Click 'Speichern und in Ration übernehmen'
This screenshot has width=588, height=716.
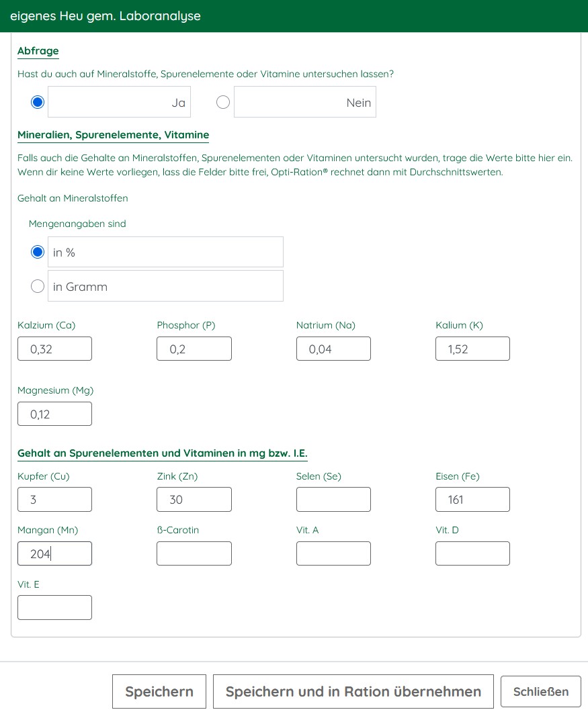click(353, 692)
